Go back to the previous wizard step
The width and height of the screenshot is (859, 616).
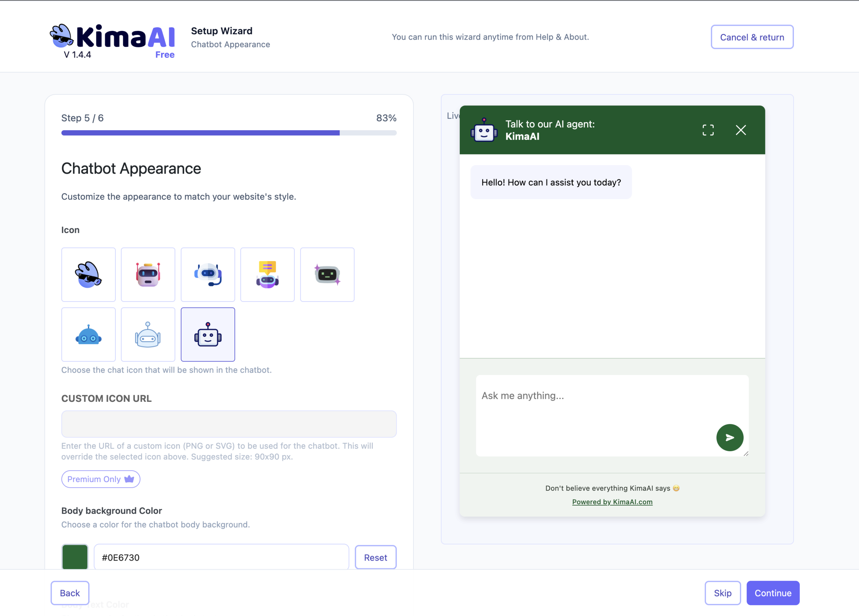pyautogui.click(x=70, y=593)
